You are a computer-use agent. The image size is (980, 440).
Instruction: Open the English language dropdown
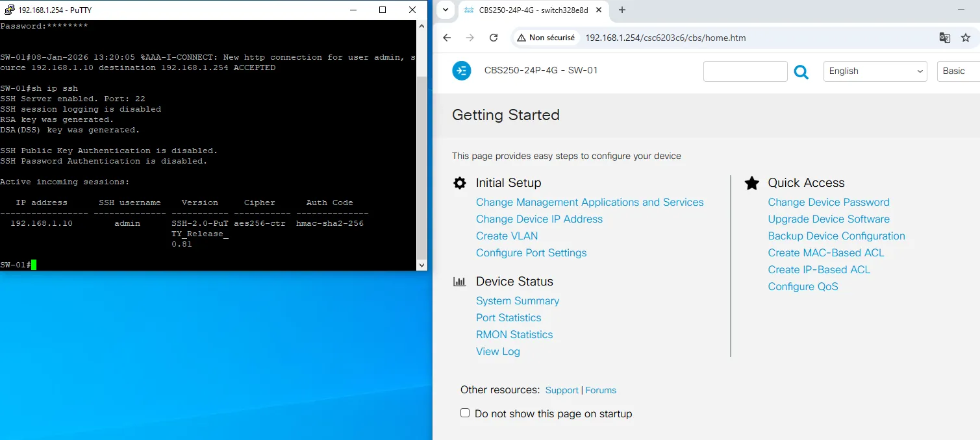coord(875,71)
